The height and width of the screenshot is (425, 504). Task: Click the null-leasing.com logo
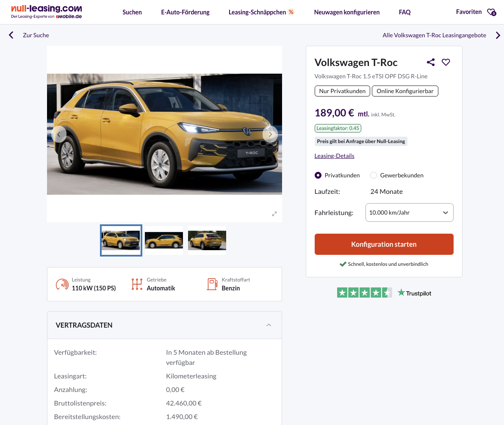tap(47, 12)
